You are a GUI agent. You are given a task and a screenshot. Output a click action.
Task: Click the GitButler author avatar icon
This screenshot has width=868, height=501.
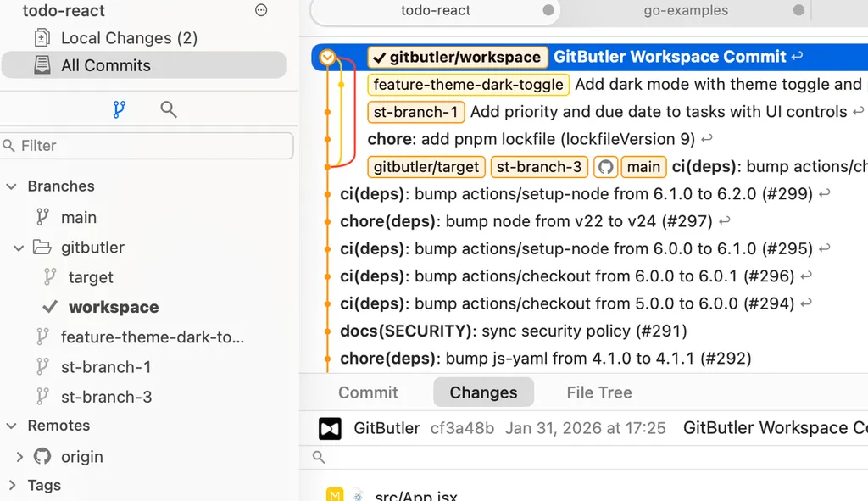pos(330,429)
